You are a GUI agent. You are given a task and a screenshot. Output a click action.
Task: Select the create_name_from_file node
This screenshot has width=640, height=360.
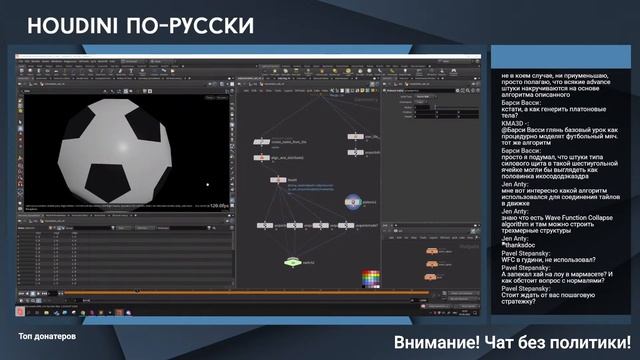point(262,142)
